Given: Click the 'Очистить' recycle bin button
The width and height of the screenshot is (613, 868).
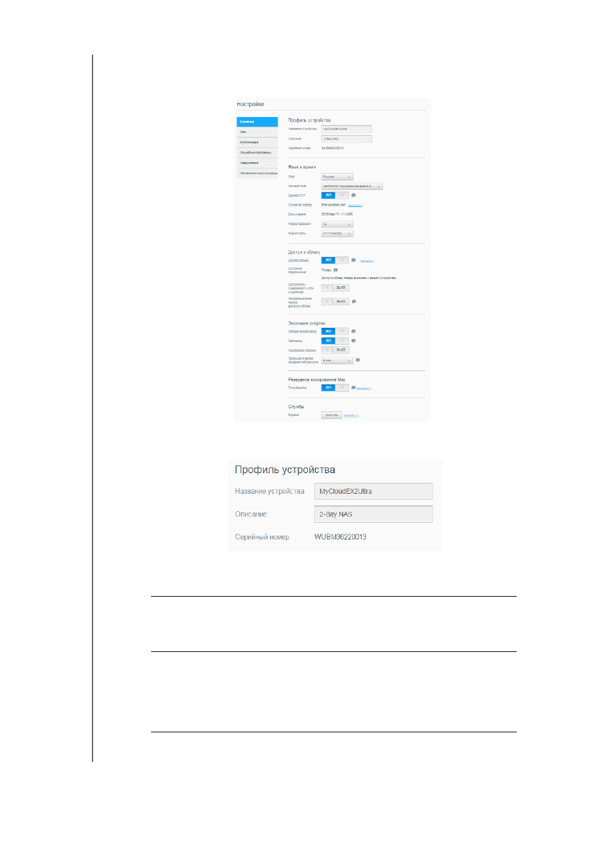Looking at the screenshot, I should pos(332,415).
